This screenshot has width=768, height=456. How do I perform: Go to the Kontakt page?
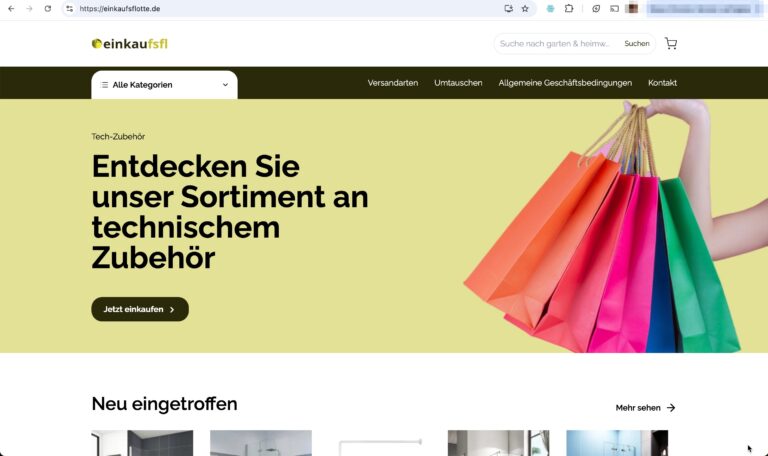(x=662, y=83)
